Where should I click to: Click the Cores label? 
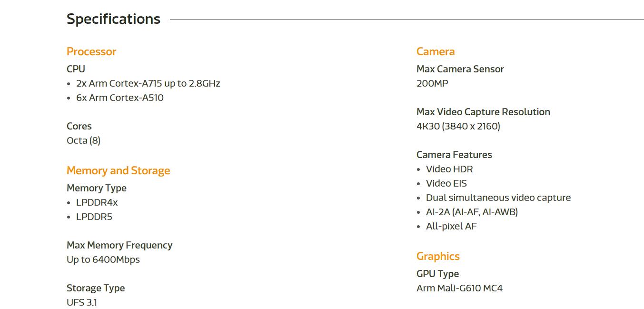click(x=79, y=126)
